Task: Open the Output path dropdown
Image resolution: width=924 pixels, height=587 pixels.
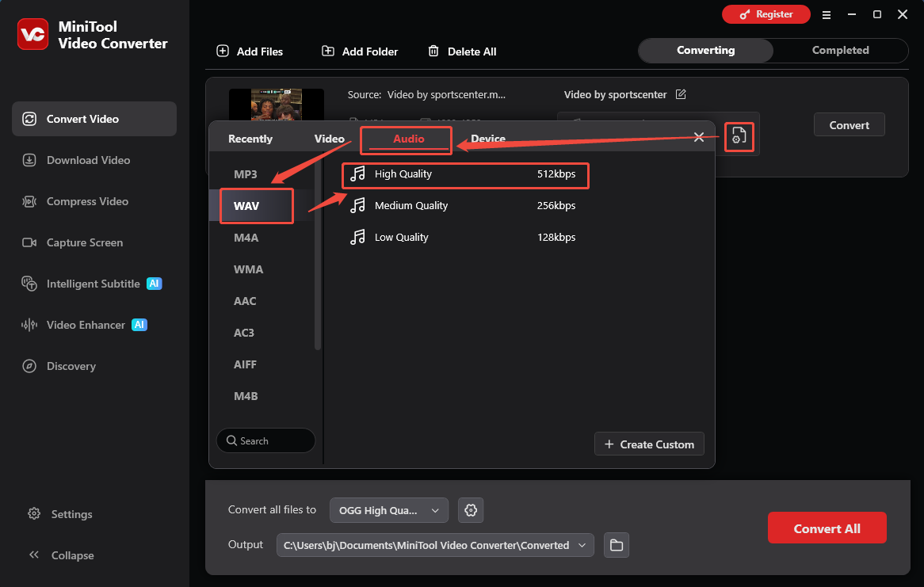Action: click(x=435, y=545)
